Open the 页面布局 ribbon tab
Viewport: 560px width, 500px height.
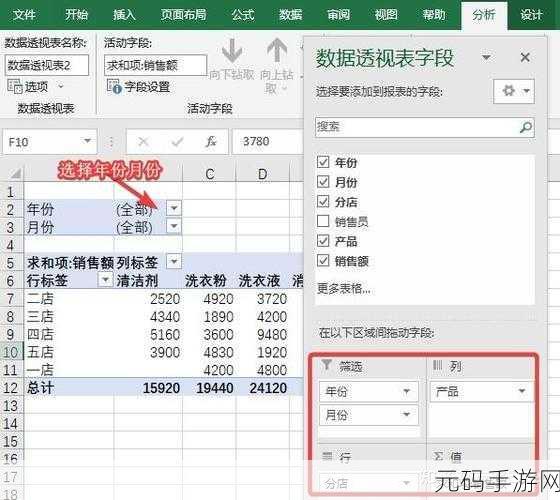tap(183, 15)
